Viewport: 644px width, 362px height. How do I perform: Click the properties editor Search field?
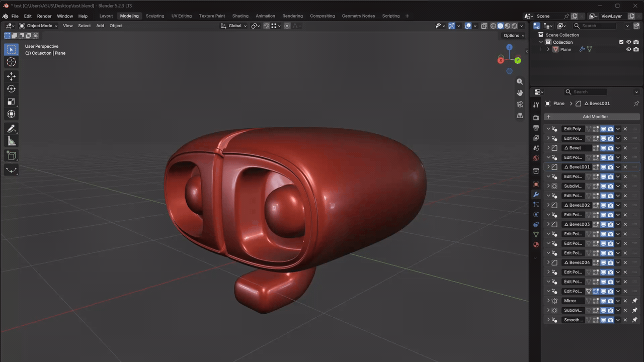(x=586, y=92)
